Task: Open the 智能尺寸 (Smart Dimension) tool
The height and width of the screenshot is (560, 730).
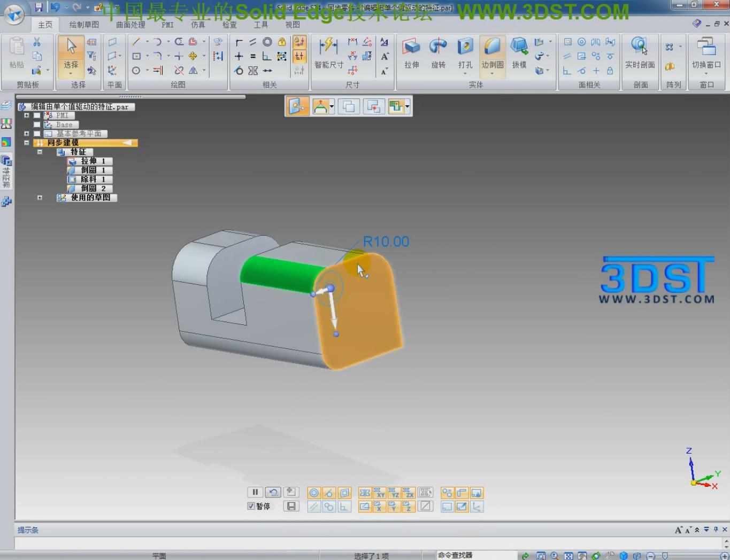Action: (x=328, y=54)
